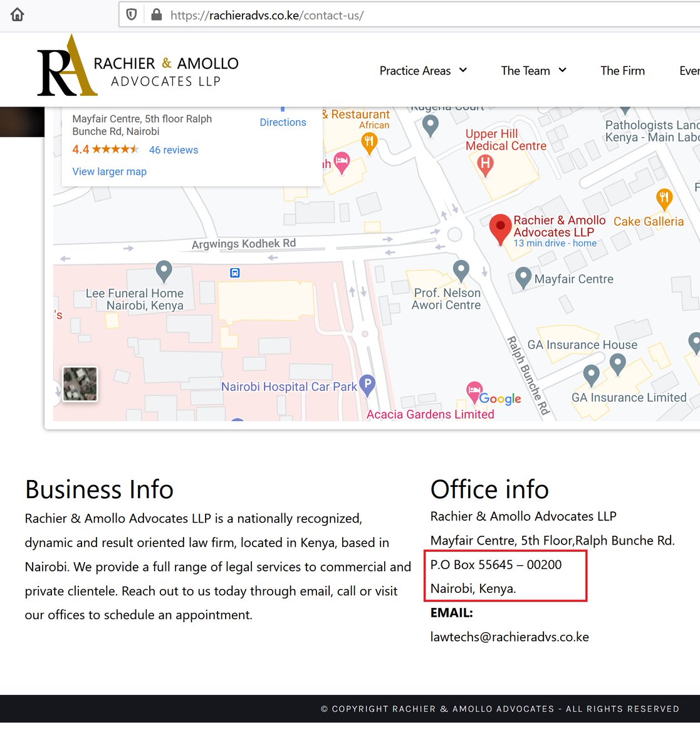700x752 pixels.
Task: Click the bus stop icon on Argwings Kodhek Rd
Action: coord(234,273)
